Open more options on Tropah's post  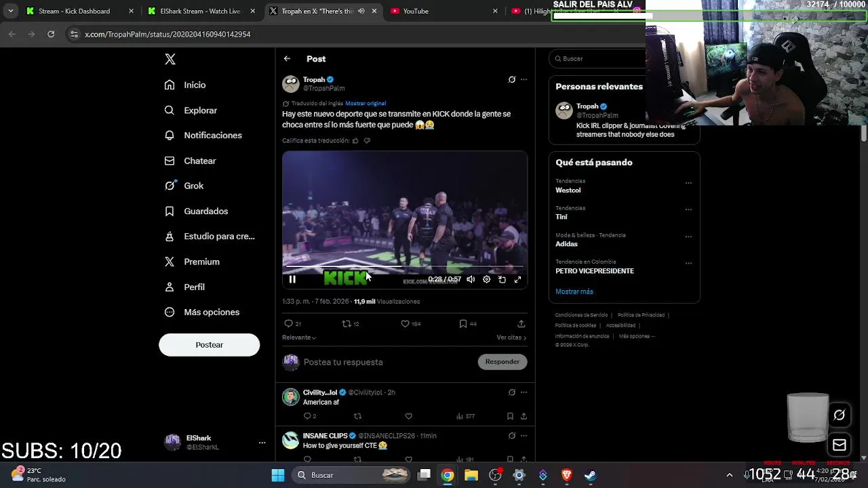pyautogui.click(x=524, y=79)
